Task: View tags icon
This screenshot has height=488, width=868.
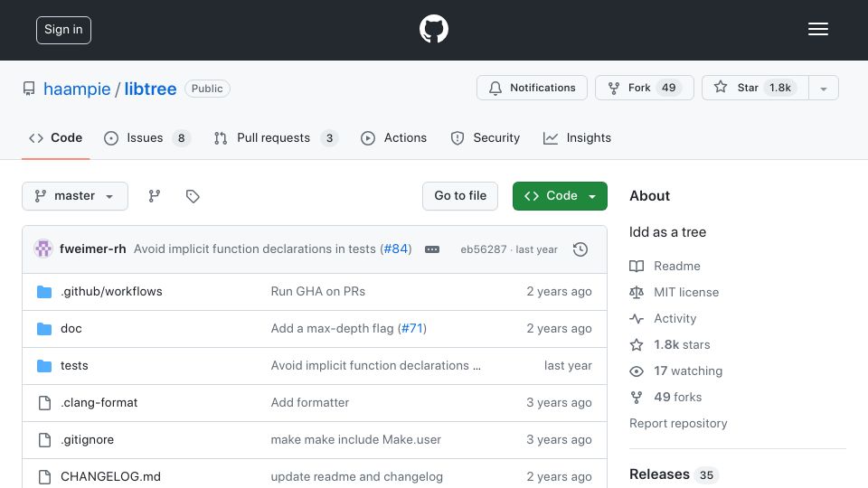Action: (193, 196)
